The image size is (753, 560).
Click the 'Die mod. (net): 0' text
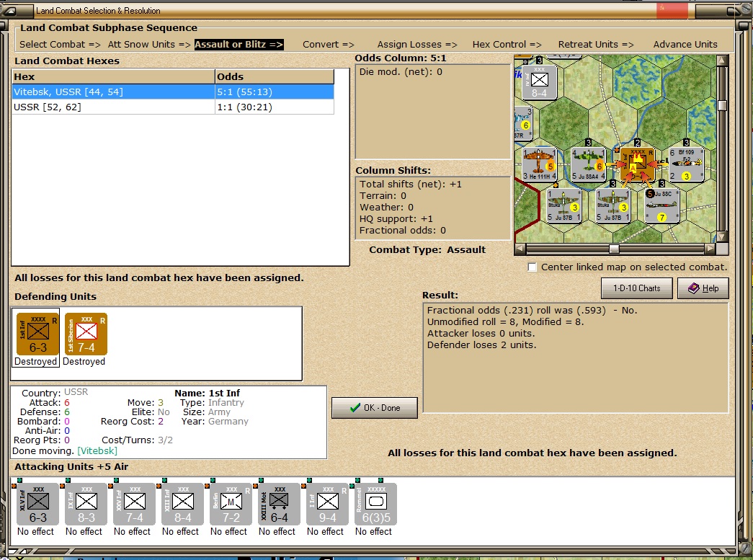pyautogui.click(x=401, y=72)
